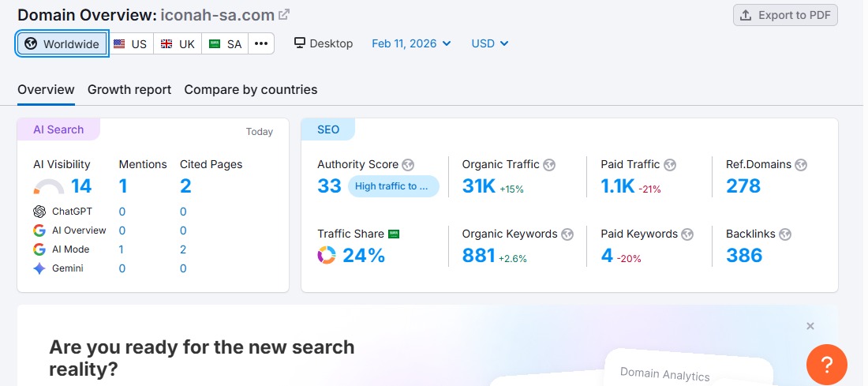Click Saudi flag beside Traffic Share
The image size is (868, 386).
point(394,234)
